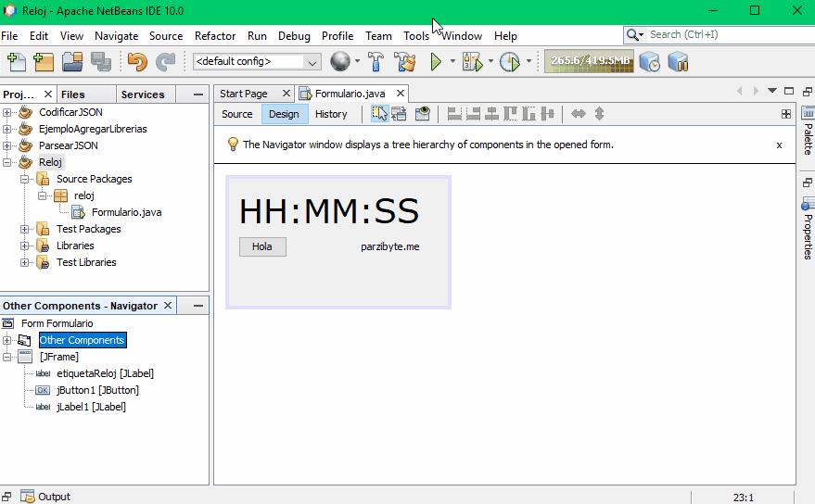
Task: Toggle horizontal resizability arrows icon
Action: tap(578, 113)
